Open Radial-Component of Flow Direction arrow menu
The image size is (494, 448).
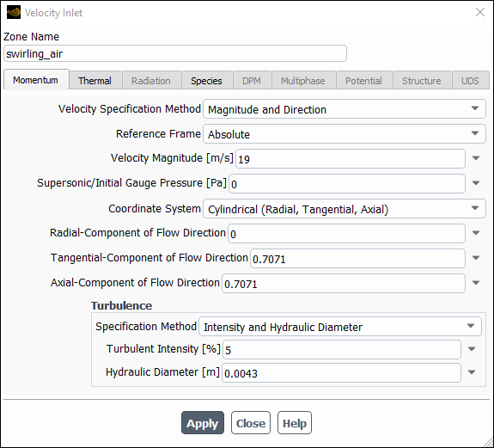coord(476,233)
